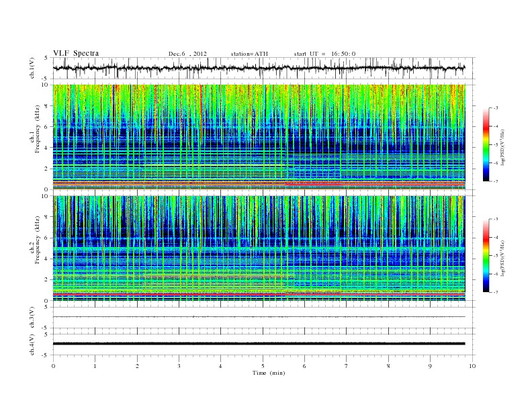Click the "-3" tick on ch.2 color bar
The image size is (532, 411).
pos(496,219)
